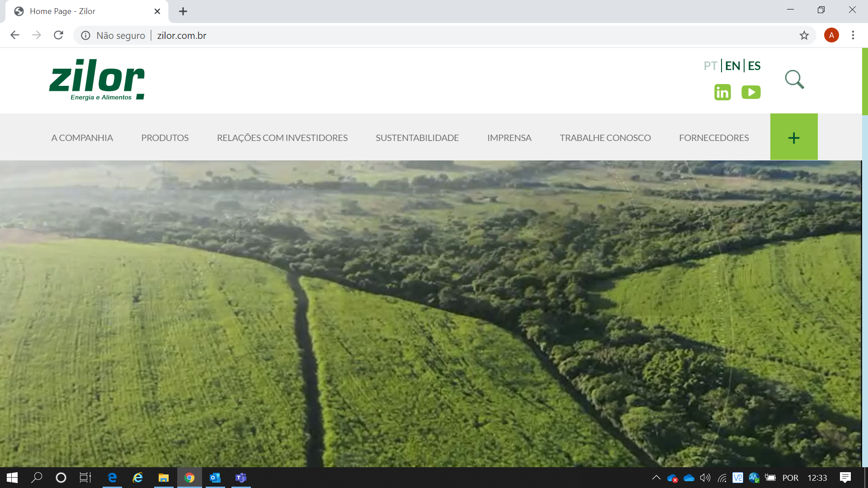
Task: Go forward in browser history
Action: pos(37,35)
